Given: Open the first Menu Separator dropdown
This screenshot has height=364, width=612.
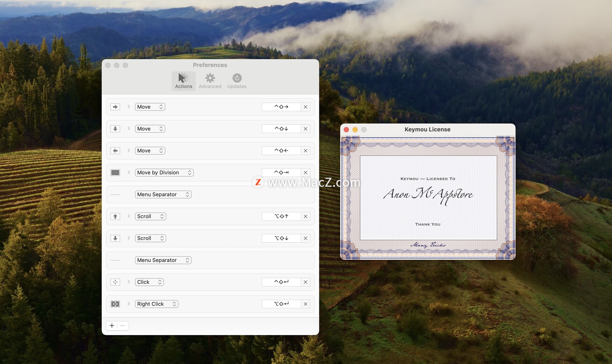Looking at the screenshot, I should pos(163,195).
